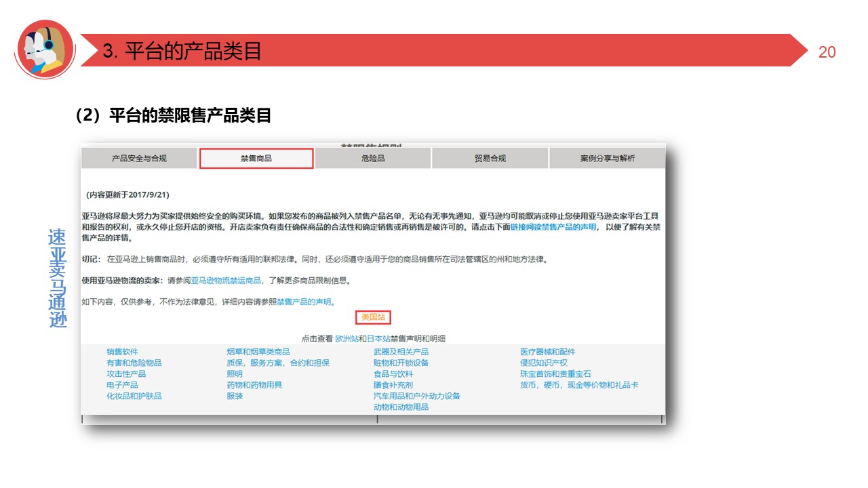
Task: Open 汽车用品和户外动力设备 category
Action: point(416,396)
